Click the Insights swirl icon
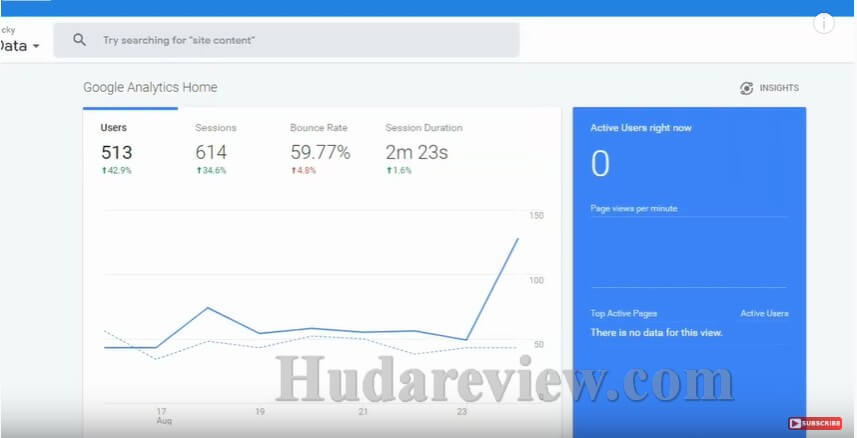 click(746, 88)
